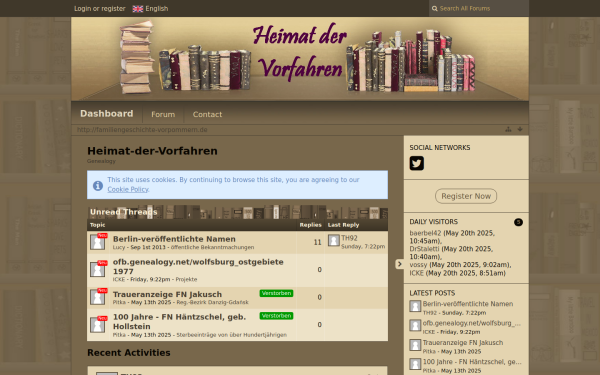Image resolution: width=600 pixels, height=375 pixels.
Task: Open the Contact menu item
Action: pos(207,114)
